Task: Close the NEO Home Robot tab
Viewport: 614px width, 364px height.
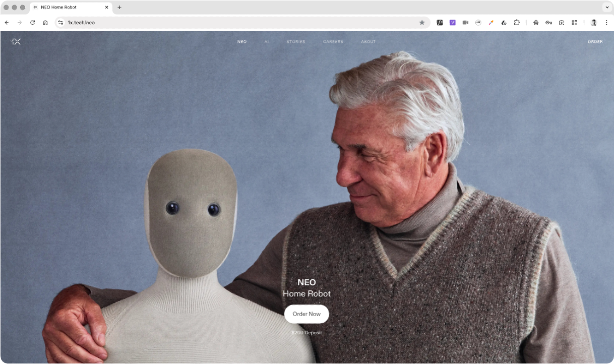Action: click(106, 8)
